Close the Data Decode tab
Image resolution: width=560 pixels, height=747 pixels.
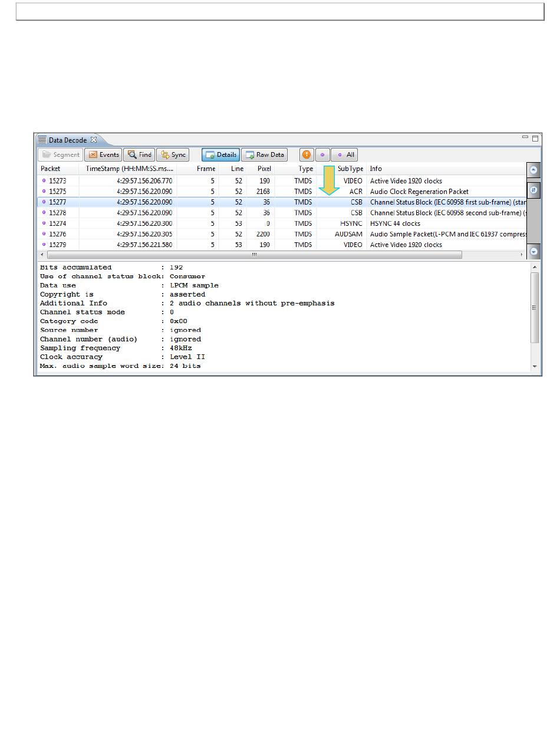(x=94, y=140)
